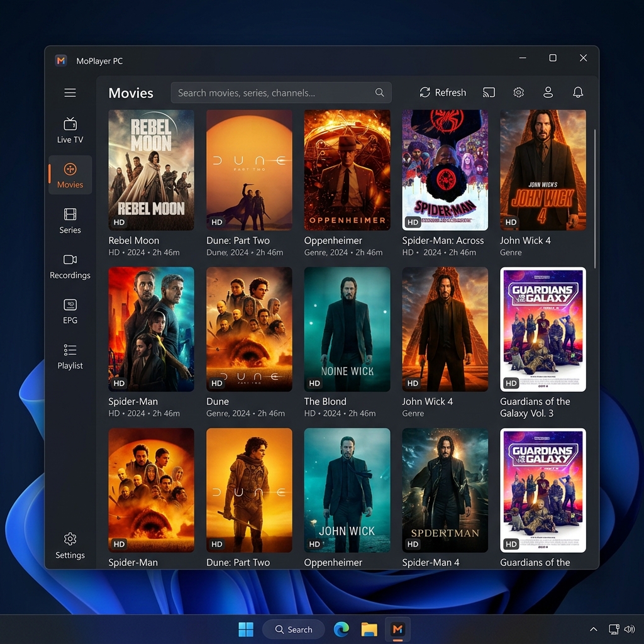Open the Windows Start button

point(246,629)
